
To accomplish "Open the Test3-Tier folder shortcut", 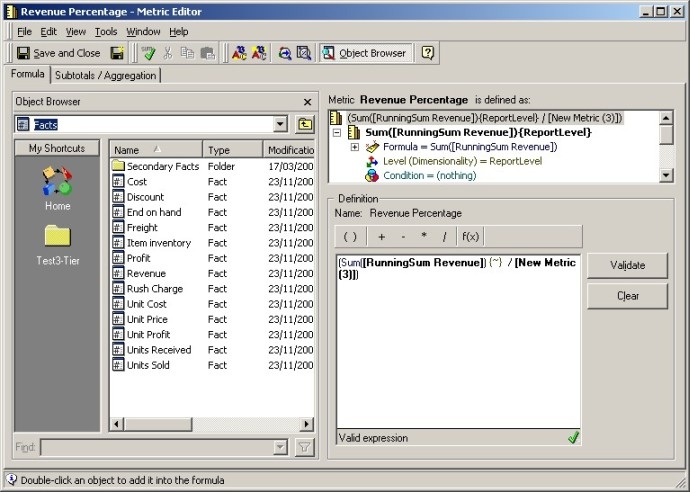I will tap(57, 243).
